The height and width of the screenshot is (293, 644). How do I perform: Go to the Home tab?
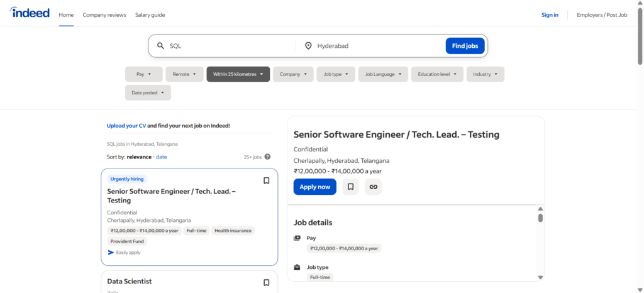pos(66,14)
